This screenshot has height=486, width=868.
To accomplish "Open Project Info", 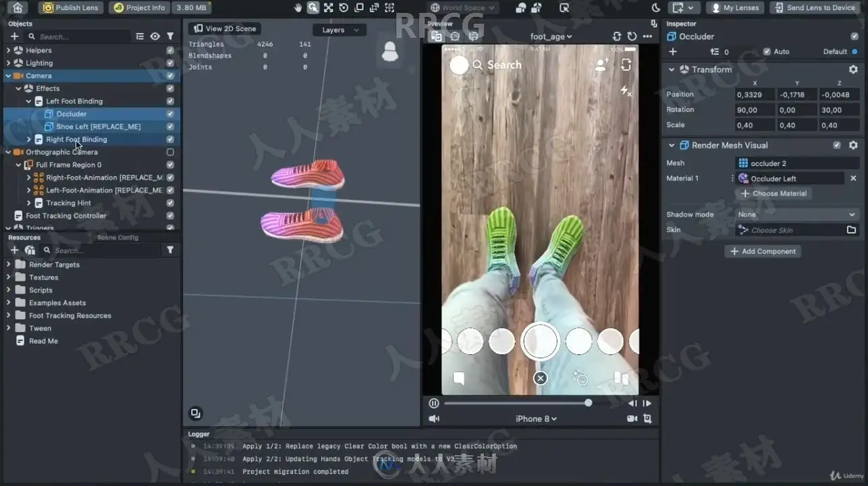I will [139, 7].
